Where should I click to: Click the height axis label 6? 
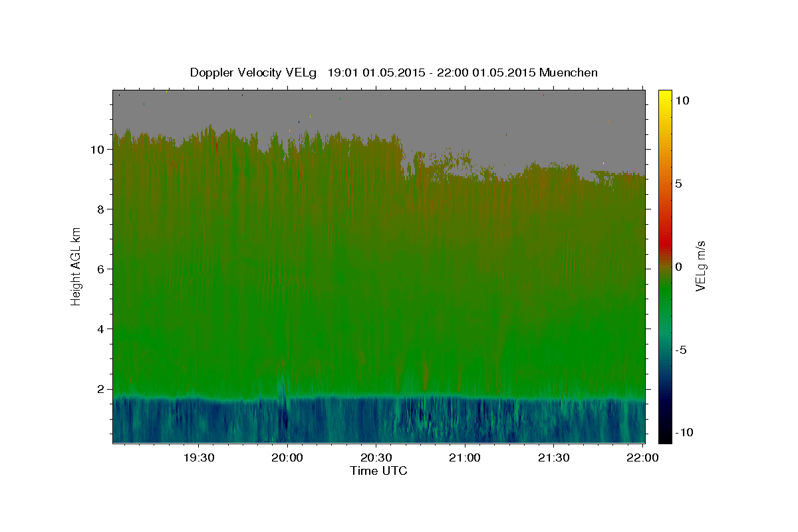click(x=101, y=269)
